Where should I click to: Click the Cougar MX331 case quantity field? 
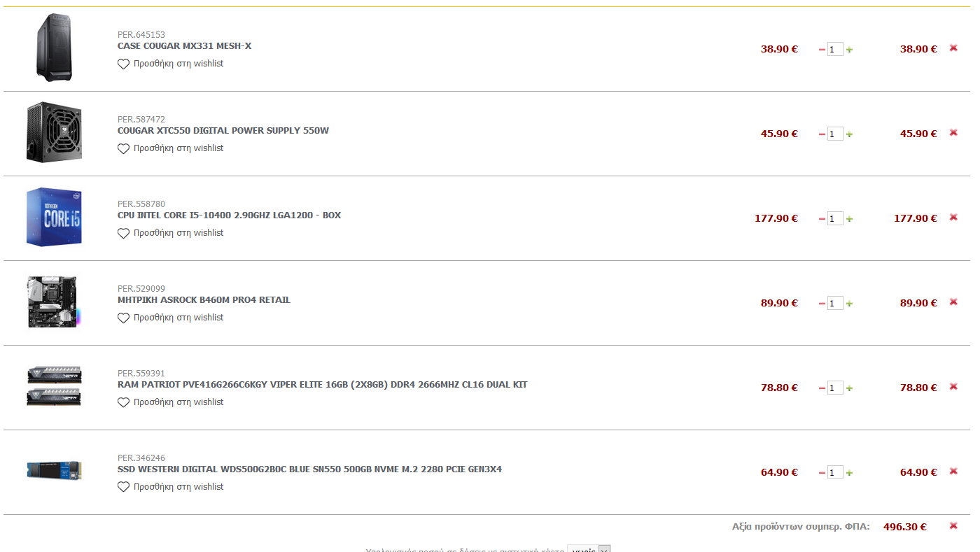pyautogui.click(x=835, y=50)
